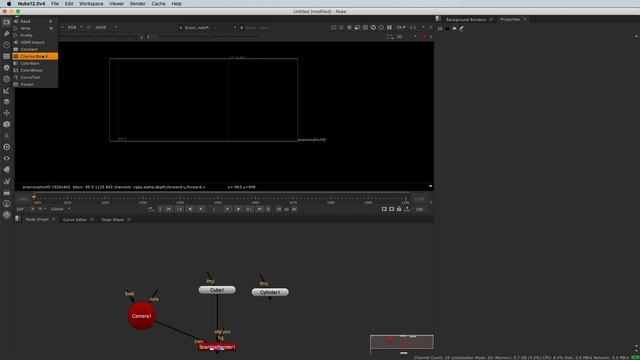Open the Nuke12.0v4 application menu
The image size is (640, 360).
tap(31, 4)
